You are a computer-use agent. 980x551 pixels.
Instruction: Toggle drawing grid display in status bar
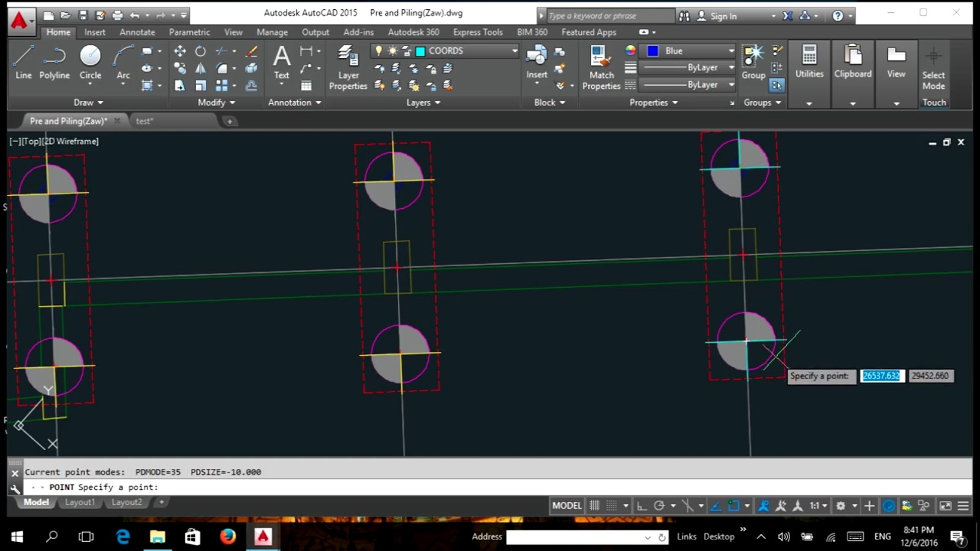pyautogui.click(x=594, y=506)
